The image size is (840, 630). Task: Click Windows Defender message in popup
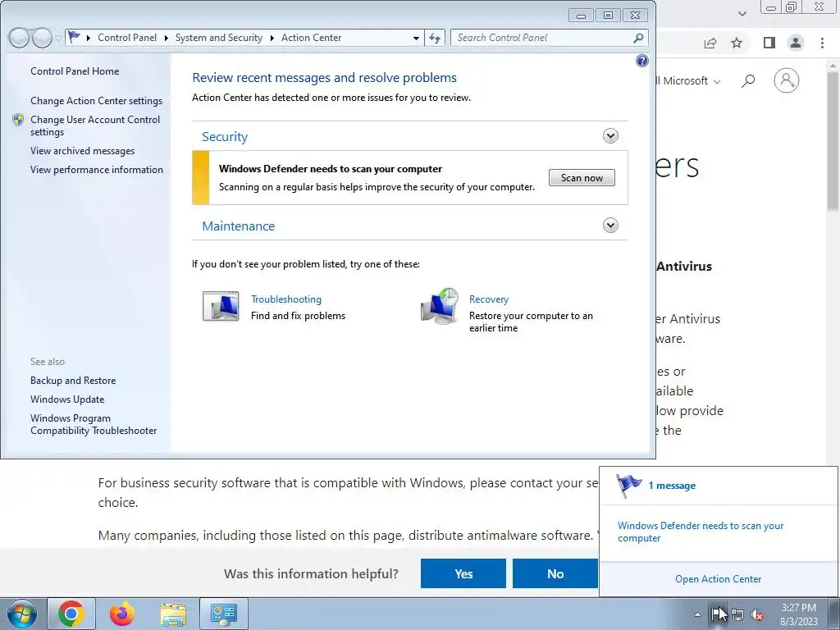click(x=701, y=532)
